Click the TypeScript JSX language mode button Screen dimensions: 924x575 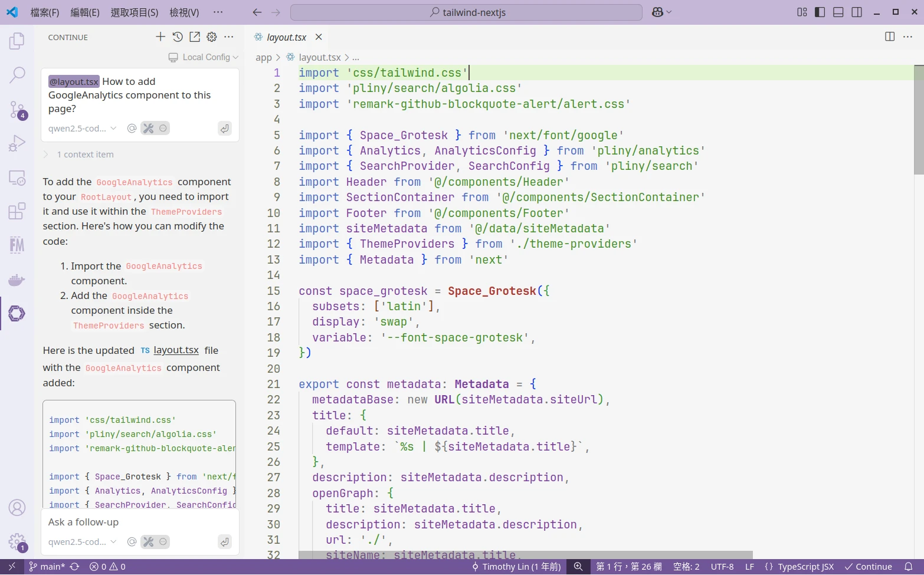pyautogui.click(x=805, y=567)
